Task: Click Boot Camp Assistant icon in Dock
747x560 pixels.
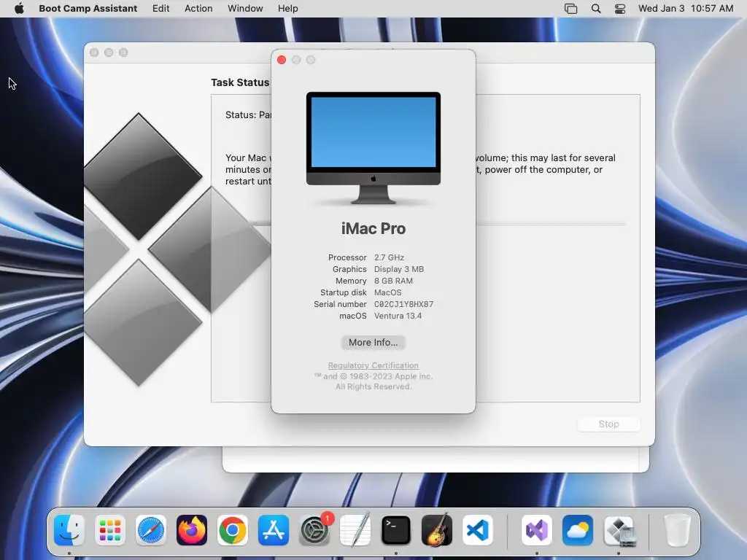Action: (619, 531)
